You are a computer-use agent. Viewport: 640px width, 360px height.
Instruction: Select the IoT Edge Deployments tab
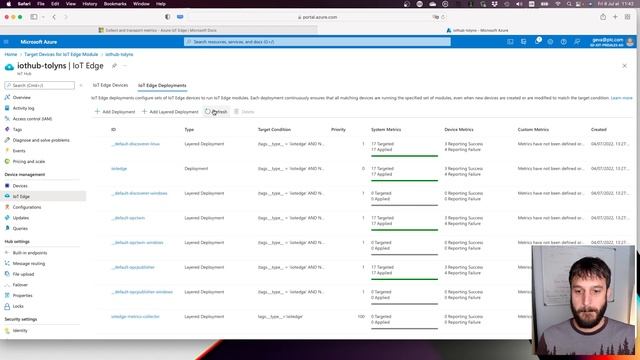162,85
